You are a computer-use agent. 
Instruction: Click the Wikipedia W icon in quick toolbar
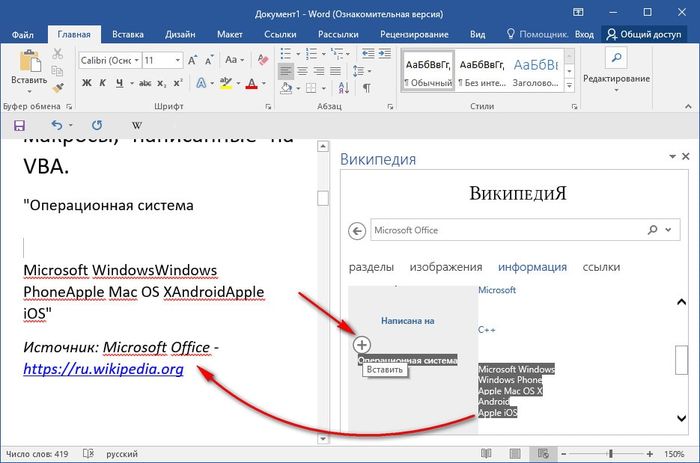[137, 125]
